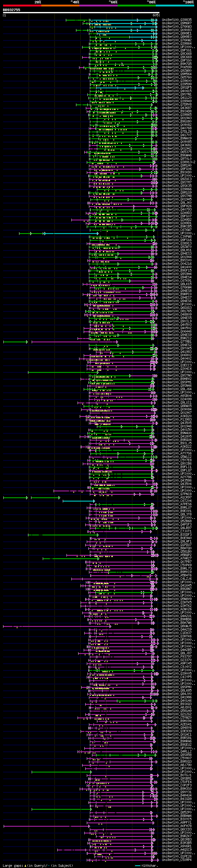Select hit label UniRef100_B9NAX9
197x868 pixels.
[177, 139]
